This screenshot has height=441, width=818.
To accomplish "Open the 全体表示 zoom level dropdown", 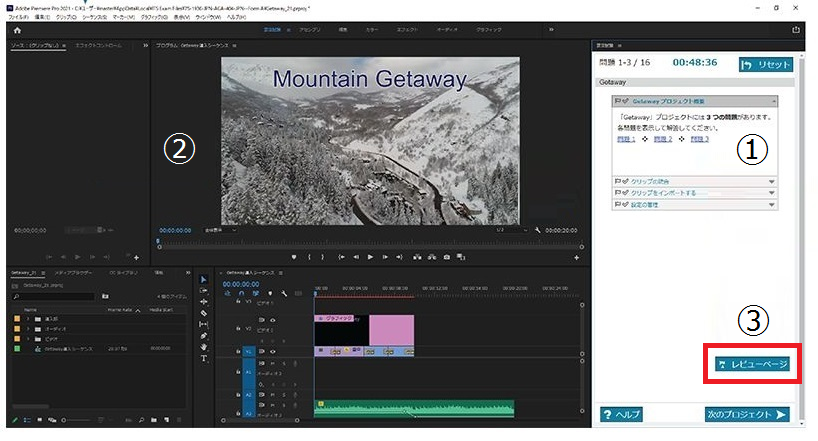I will click(x=219, y=229).
